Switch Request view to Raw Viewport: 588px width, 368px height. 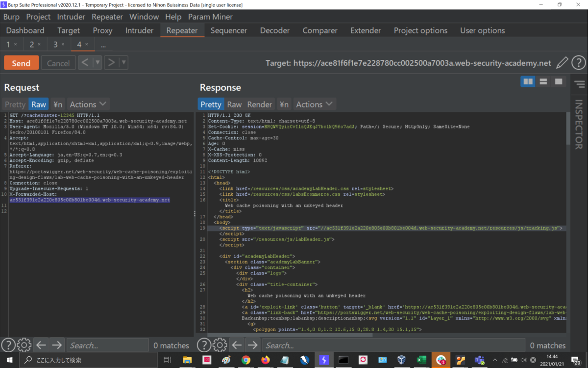coord(39,104)
